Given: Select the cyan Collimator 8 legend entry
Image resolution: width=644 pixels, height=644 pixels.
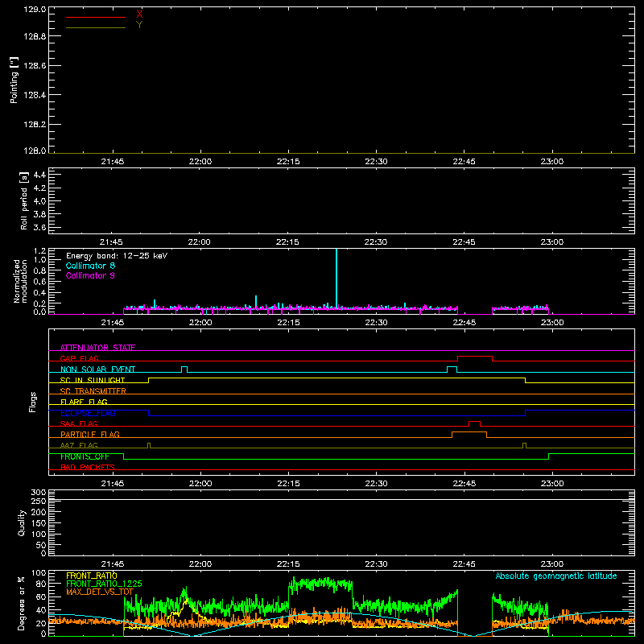Looking at the screenshot, I should click(90, 266).
